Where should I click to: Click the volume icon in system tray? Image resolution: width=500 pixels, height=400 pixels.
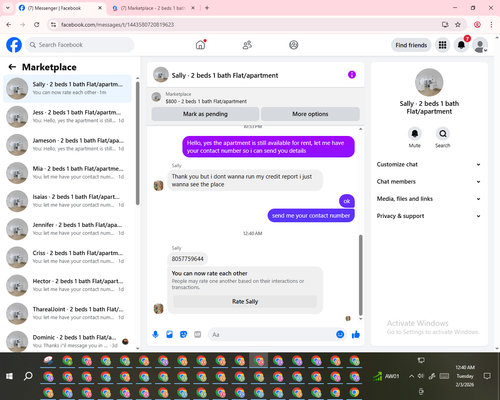tap(421, 376)
